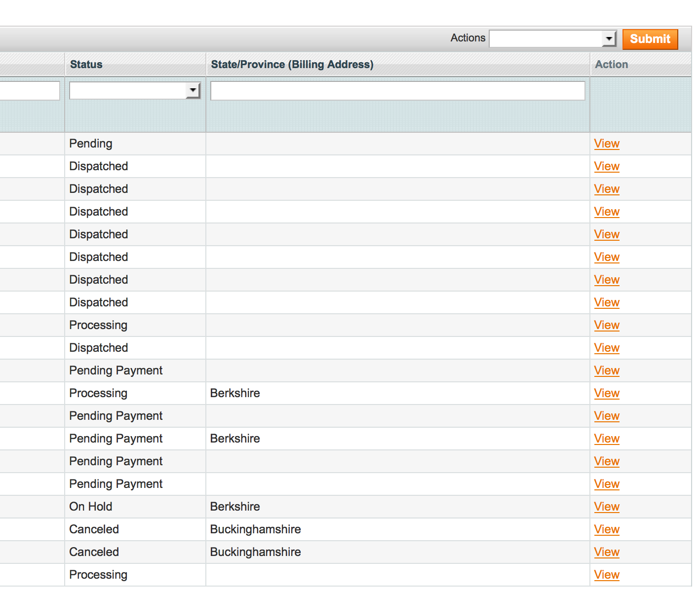View the On Hold order in Berkshire

point(606,506)
